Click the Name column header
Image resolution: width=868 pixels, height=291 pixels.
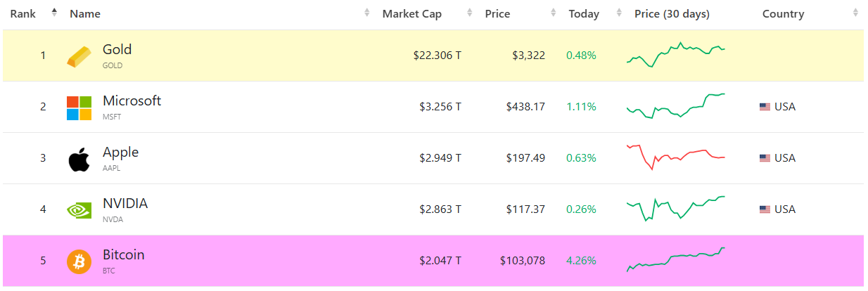pos(85,14)
